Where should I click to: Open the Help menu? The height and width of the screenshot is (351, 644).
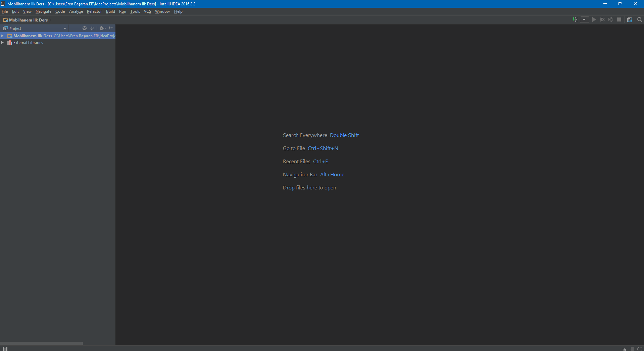178,11
